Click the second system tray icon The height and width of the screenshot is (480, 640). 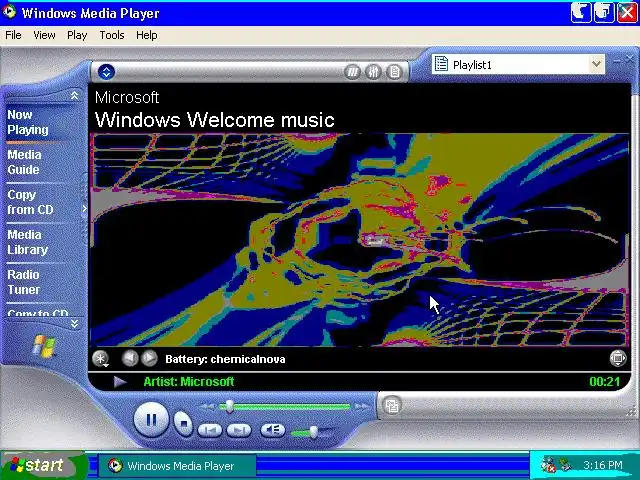tap(565, 464)
